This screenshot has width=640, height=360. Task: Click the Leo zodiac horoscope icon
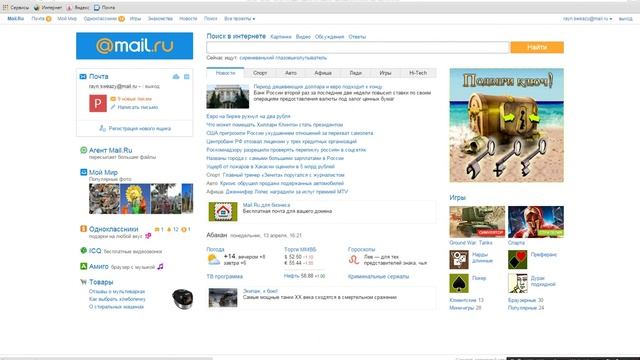354,260
